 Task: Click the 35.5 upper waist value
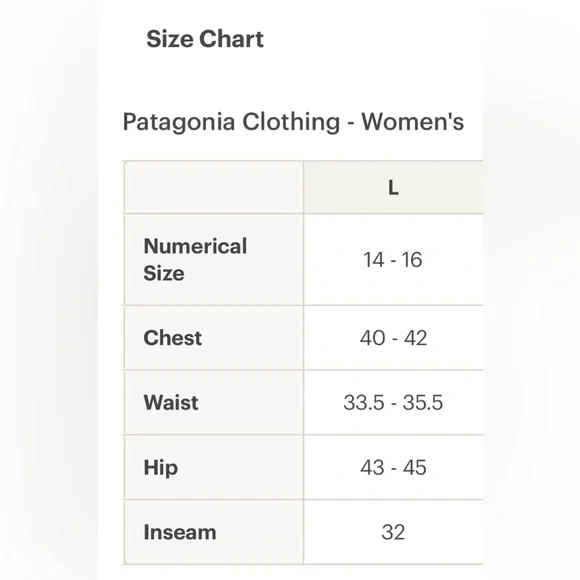[423, 402]
